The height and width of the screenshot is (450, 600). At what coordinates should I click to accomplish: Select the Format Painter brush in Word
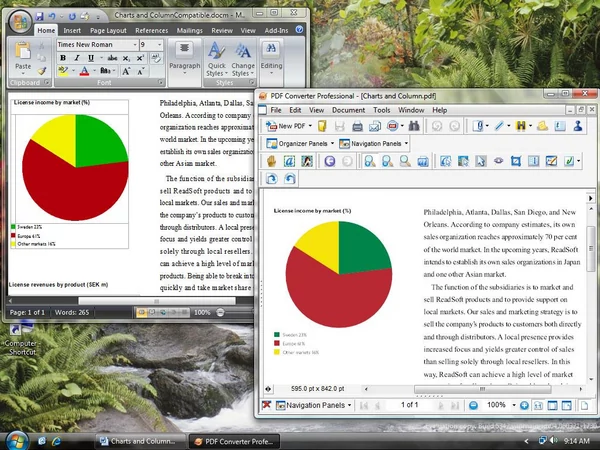coord(41,71)
